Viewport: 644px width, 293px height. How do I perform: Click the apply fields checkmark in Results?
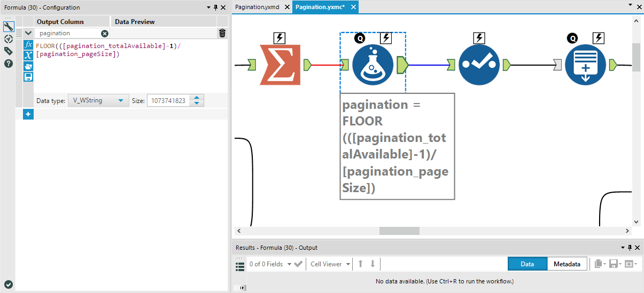298,264
